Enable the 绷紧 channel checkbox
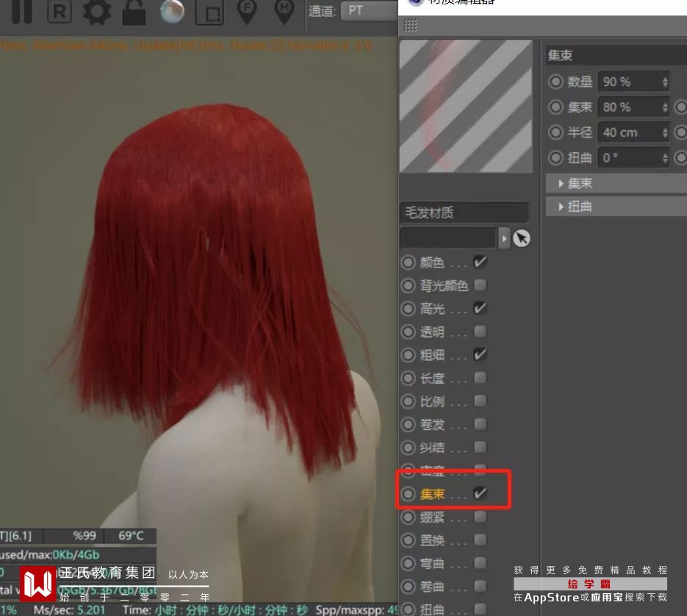Image resolution: width=687 pixels, height=616 pixels. (481, 517)
